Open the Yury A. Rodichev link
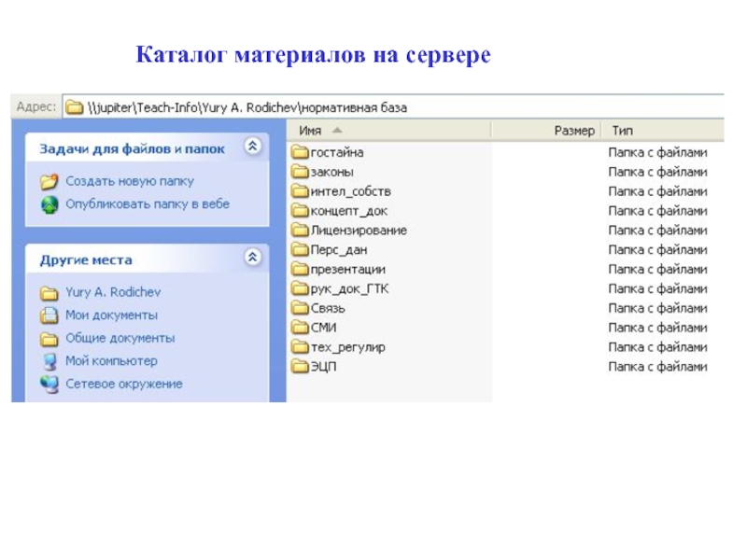 (113, 292)
